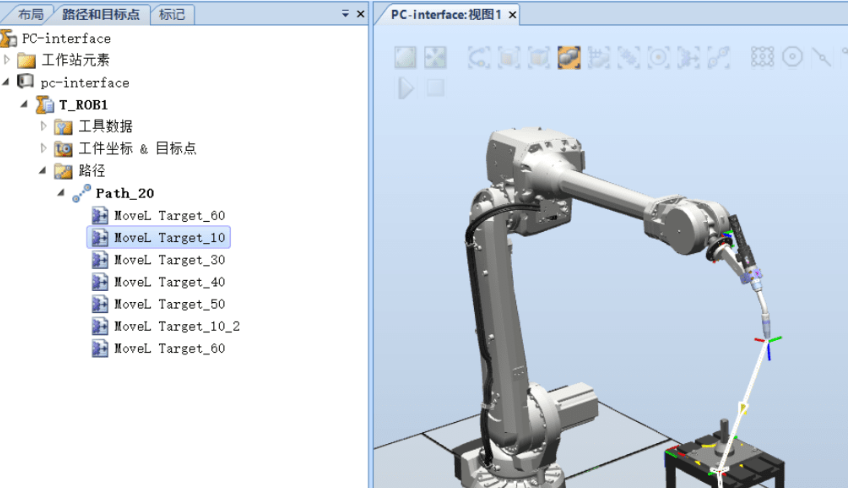Image resolution: width=848 pixels, height=488 pixels.
Task: Click the Path_20 path icon
Action: click(81, 194)
